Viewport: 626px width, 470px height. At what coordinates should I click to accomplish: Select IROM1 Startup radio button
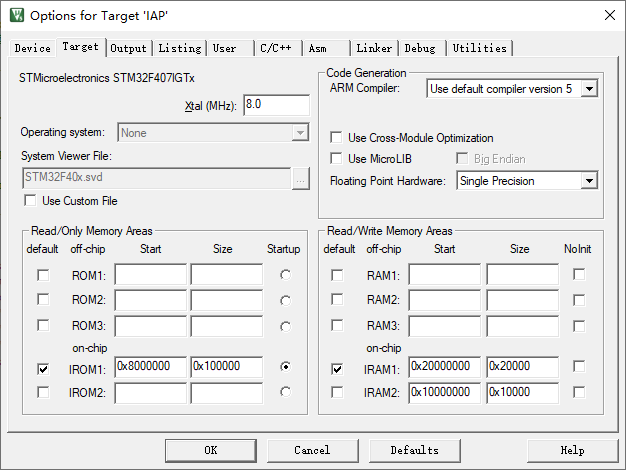pos(285,366)
